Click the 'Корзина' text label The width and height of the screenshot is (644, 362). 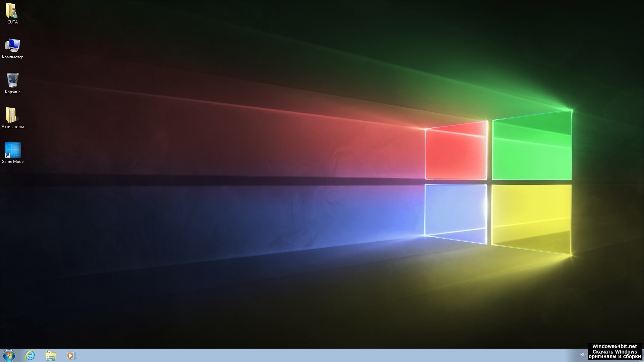(12, 92)
